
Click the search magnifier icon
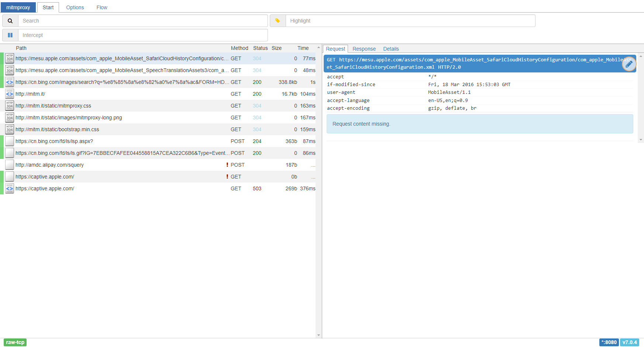point(10,21)
